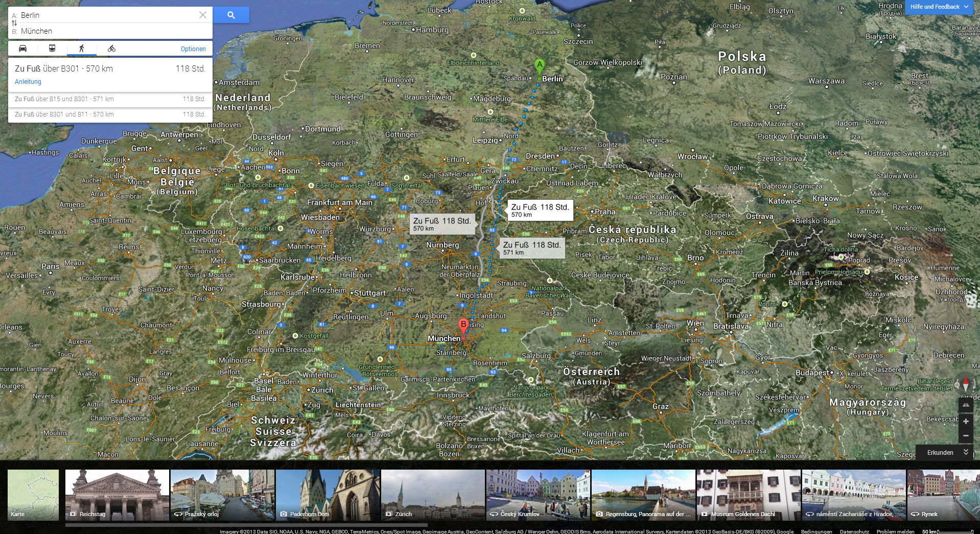Viewport: 980px width, 534px height.
Task: Zoom in with the plus button
Action: 966,422
